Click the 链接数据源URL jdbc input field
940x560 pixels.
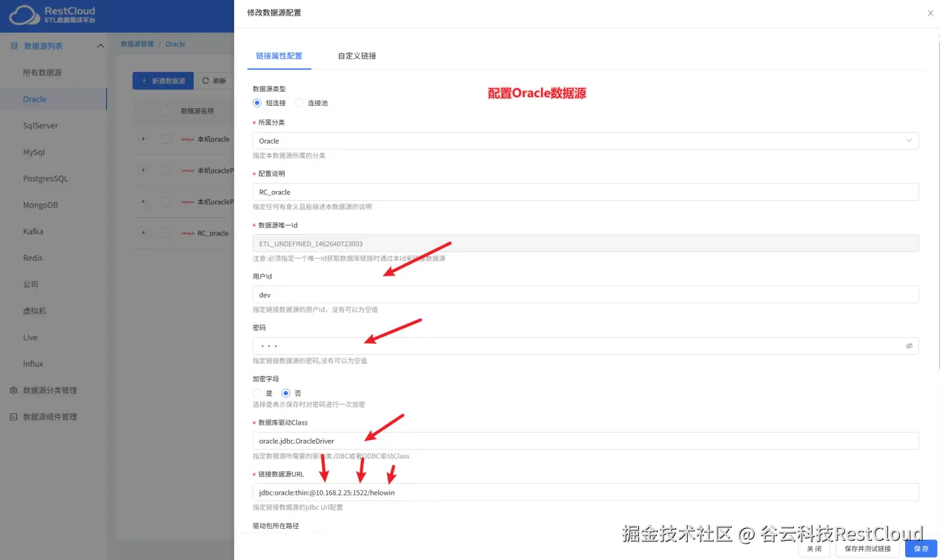coord(586,492)
